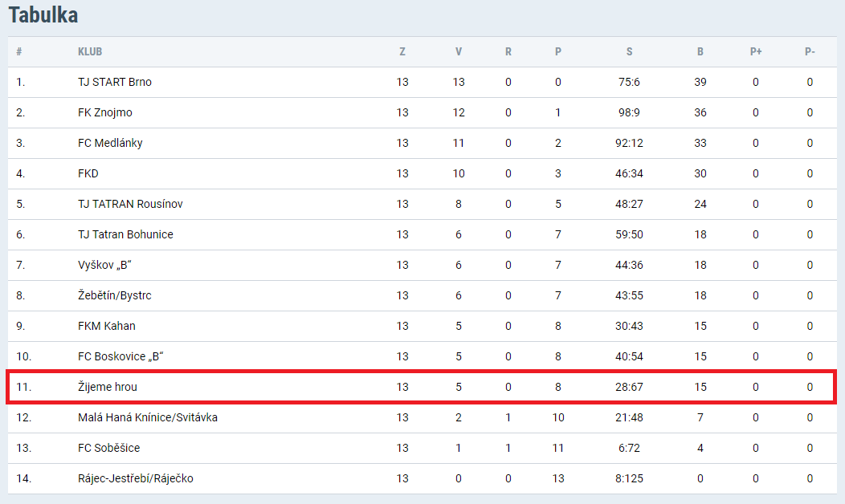
Task: Open the FKD team row
Action: tap(422, 173)
